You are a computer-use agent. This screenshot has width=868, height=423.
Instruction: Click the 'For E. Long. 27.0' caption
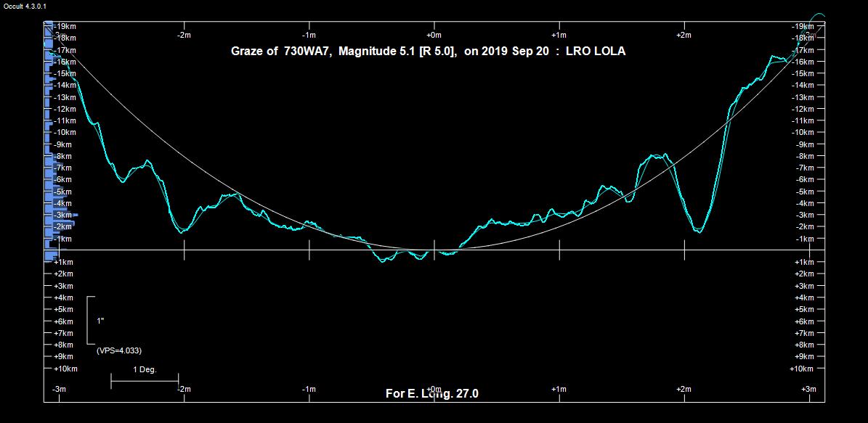[x=431, y=394]
